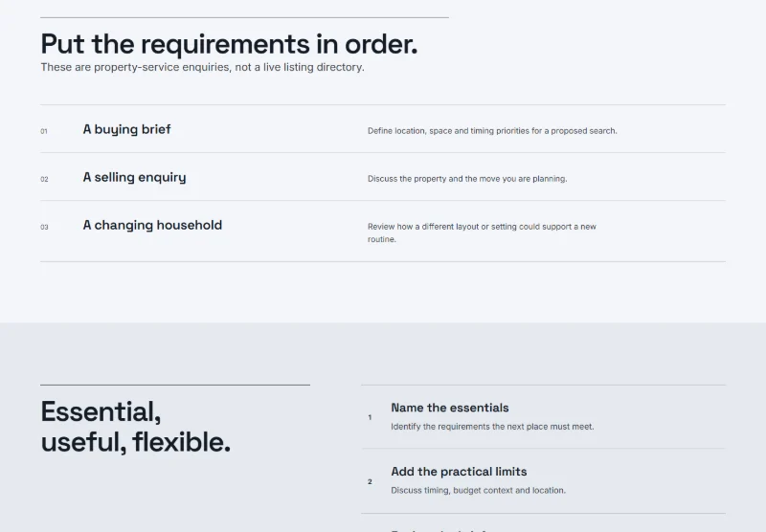Click the Define location, space and timing description
Viewport: 766px width, 532px height.
coord(492,131)
